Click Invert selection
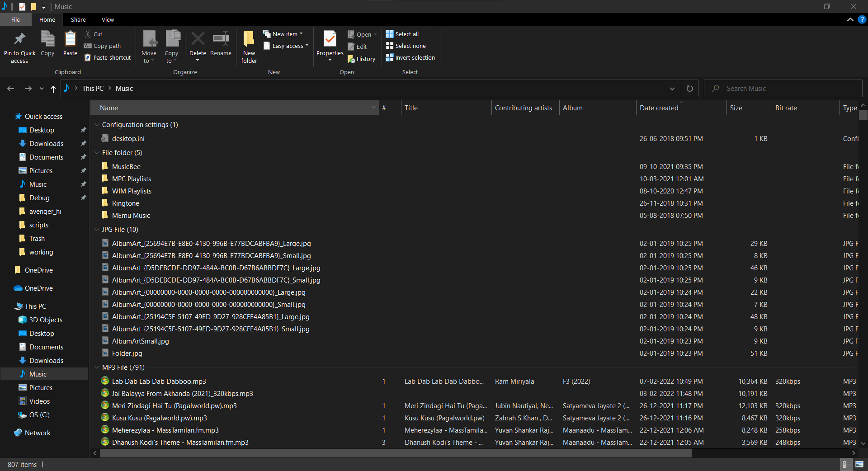868x471 pixels. pyautogui.click(x=410, y=57)
